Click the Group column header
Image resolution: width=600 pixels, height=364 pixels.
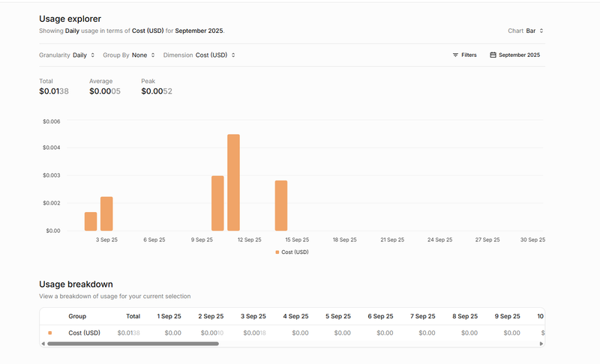[77, 316]
